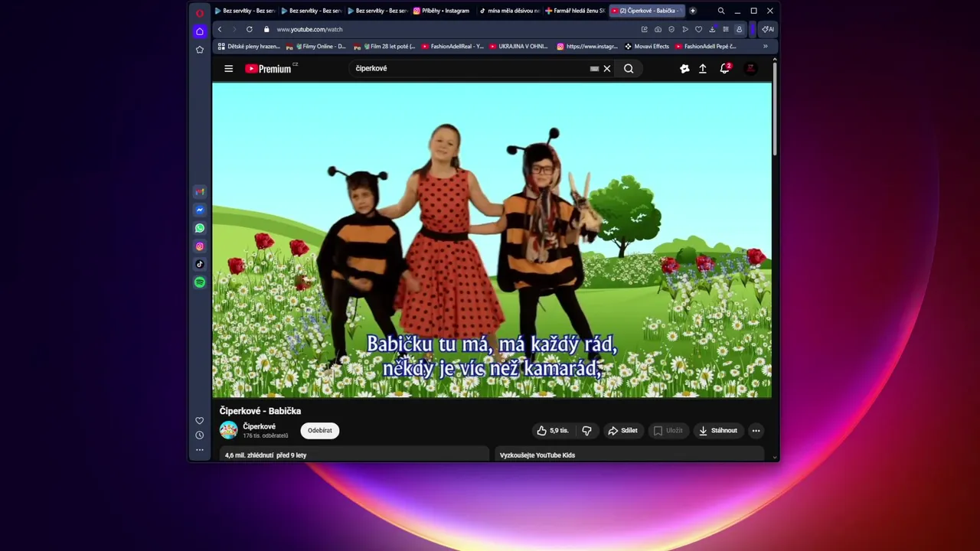Image resolution: width=980 pixels, height=551 pixels.
Task: Open the https://www.instagr... bookmark
Action: tap(587, 46)
